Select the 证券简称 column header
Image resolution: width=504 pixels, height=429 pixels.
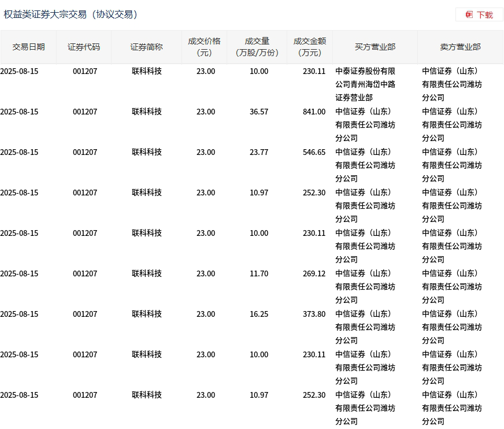(146, 47)
